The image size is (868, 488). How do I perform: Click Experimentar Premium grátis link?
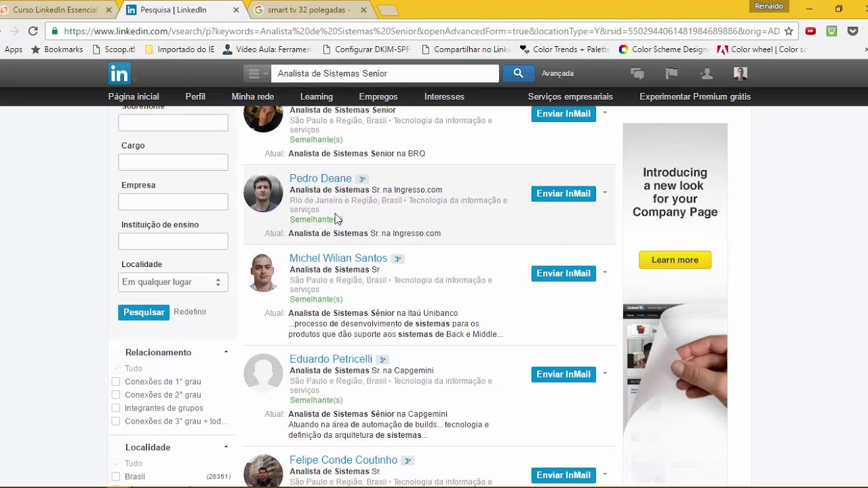[695, 97]
